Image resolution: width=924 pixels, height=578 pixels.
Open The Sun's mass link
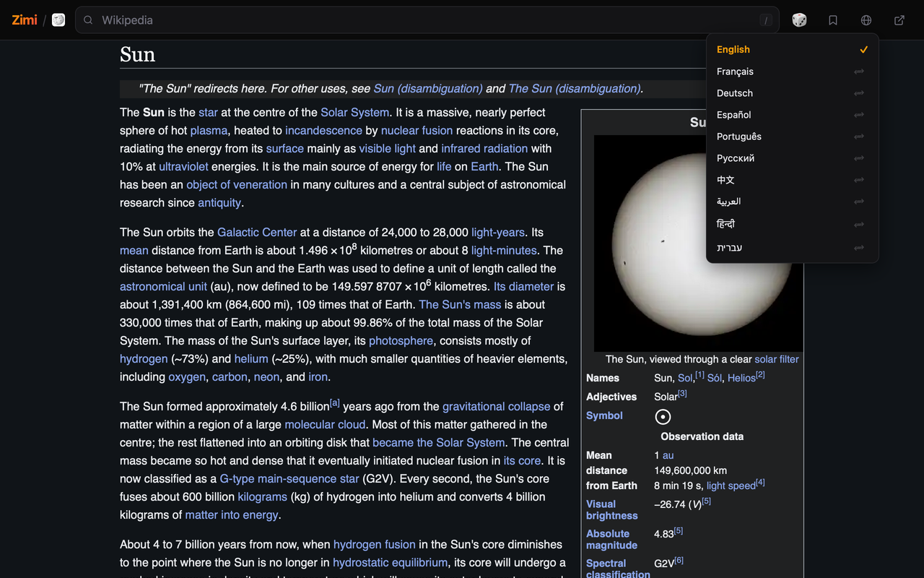pos(460,305)
